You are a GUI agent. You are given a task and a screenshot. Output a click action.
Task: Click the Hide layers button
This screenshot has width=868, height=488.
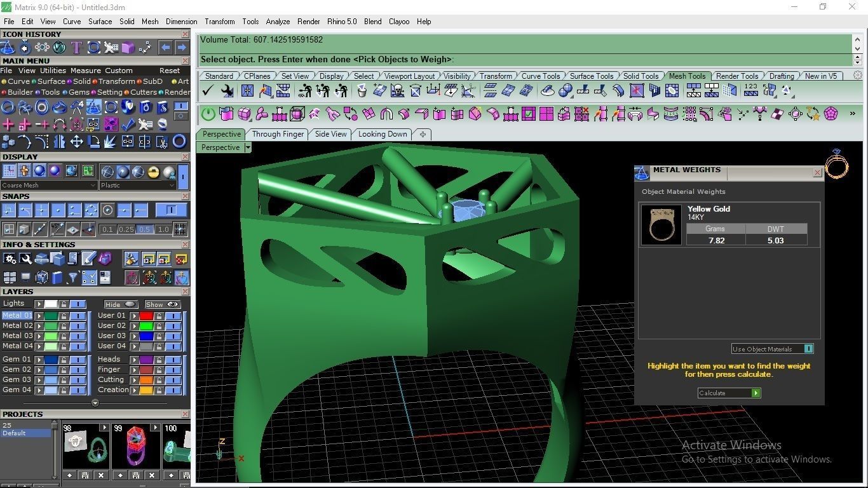(121, 304)
